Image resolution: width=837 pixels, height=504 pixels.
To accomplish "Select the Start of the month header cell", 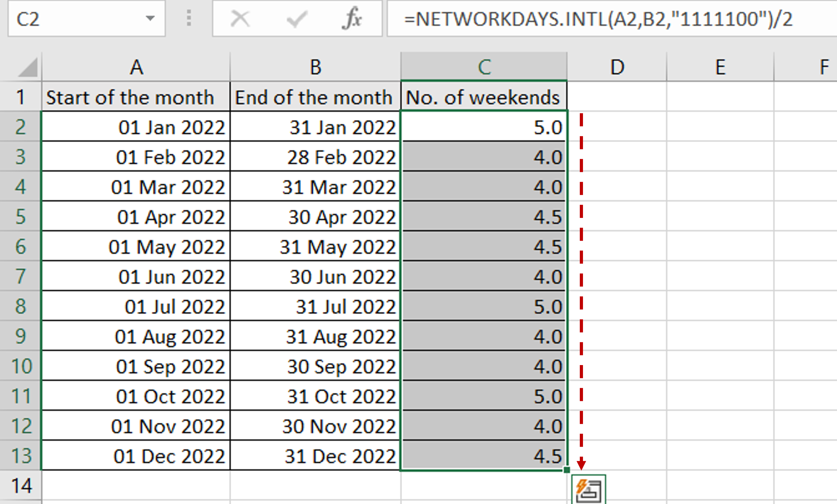I will pyautogui.click(x=136, y=97).
